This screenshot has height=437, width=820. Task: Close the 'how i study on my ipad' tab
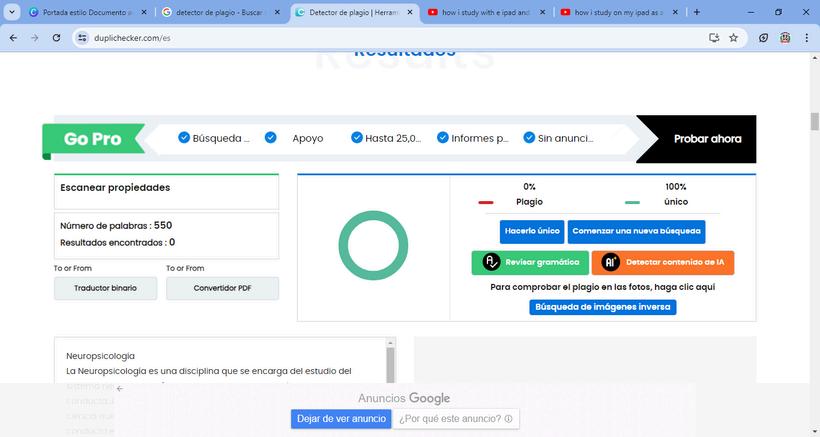(x=675, y=12)
